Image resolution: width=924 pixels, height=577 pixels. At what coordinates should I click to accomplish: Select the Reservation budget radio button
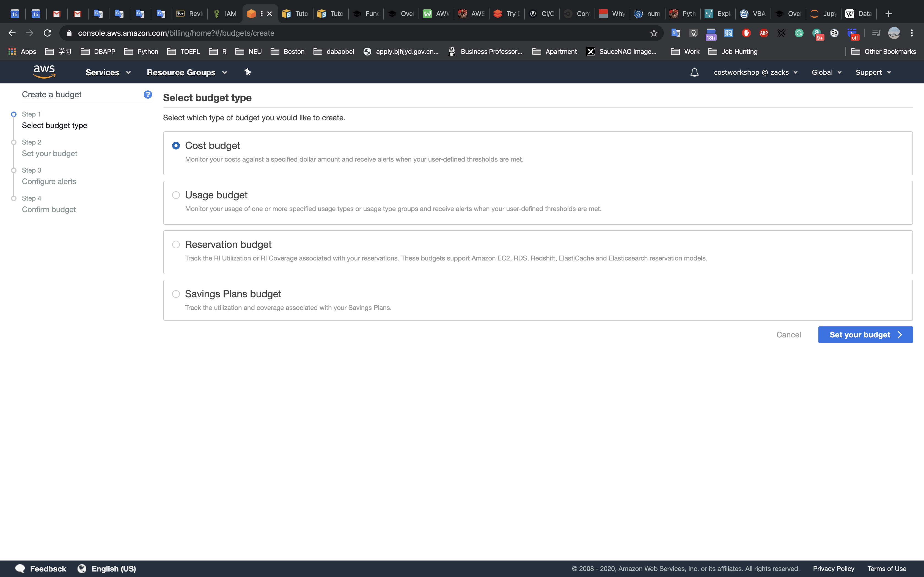(x=176, y=245)
